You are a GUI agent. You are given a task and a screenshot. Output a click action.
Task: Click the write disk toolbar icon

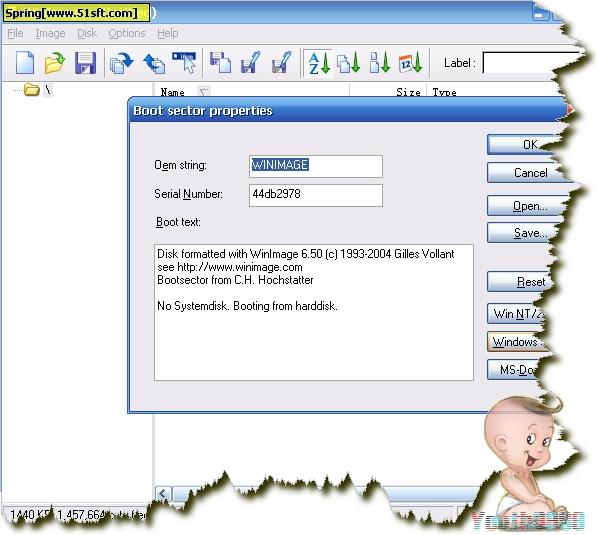click(x=154, y=63)
